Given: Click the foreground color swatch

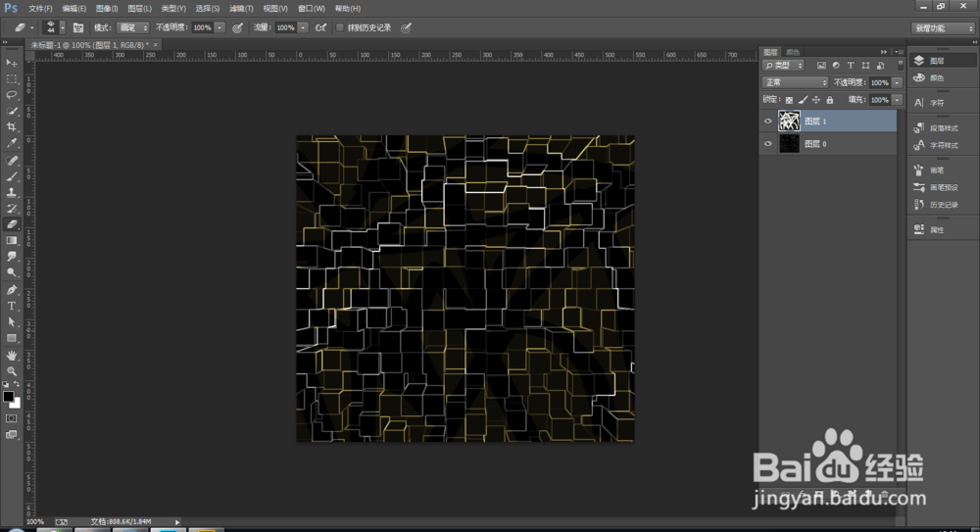Looking at the screenshot, I should pyautogui.click(x=8, y=397).
